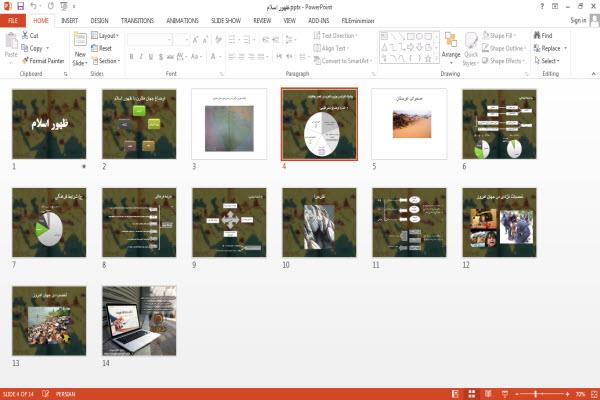Switch to the SLIDE SHOW tab
The image size is (600, 400).
tap(226, 21)
